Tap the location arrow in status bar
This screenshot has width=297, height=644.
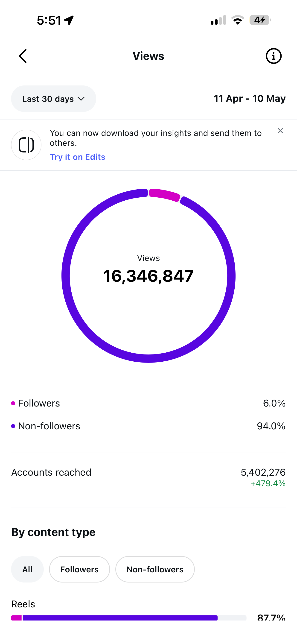coord(69,20)
